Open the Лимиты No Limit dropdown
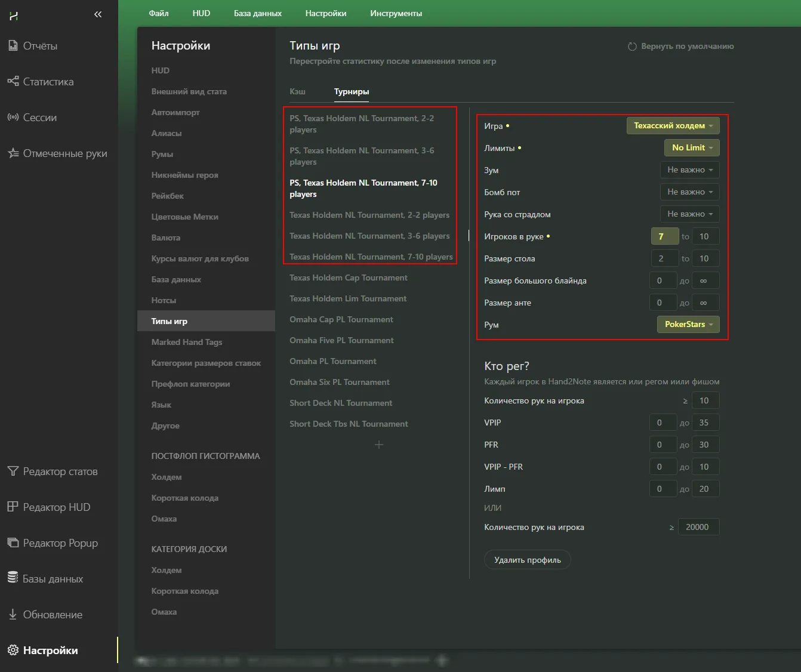The height and width of the screenshot is (672, 801). tap(692, 148)
